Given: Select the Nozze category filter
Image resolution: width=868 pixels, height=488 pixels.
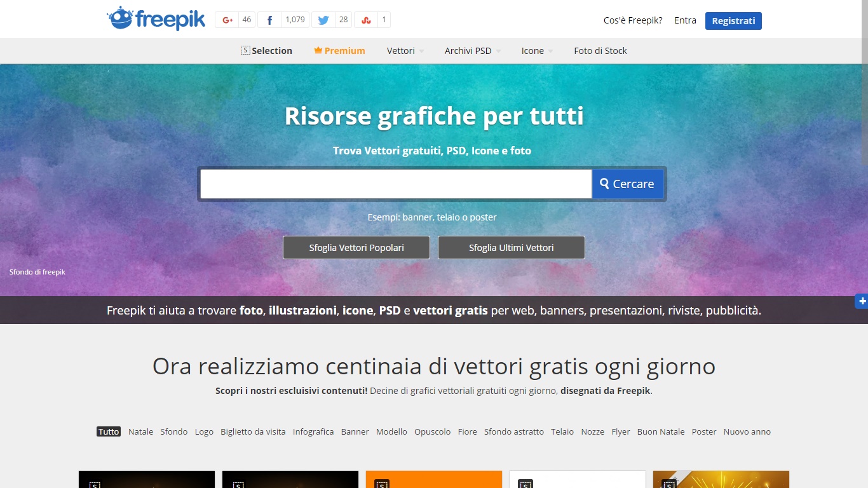Looking at the screenshot, I should click(x=593, y=431).
